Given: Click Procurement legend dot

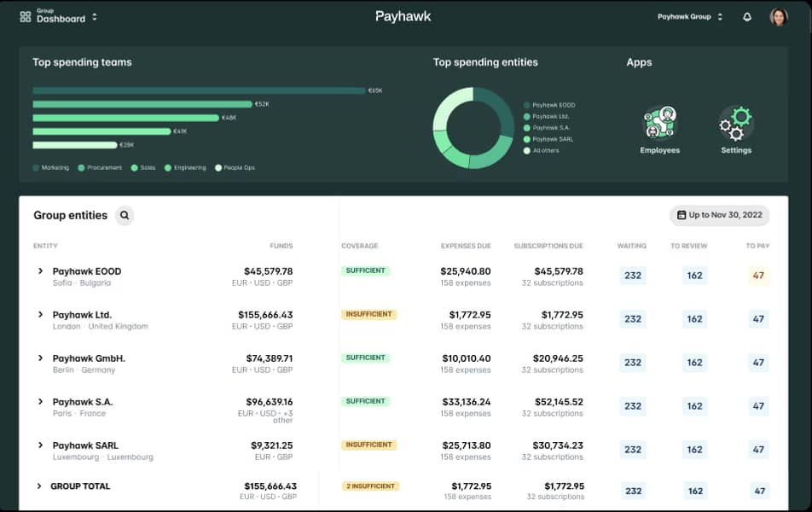Looking at the screenshot, I should [81, 168].
